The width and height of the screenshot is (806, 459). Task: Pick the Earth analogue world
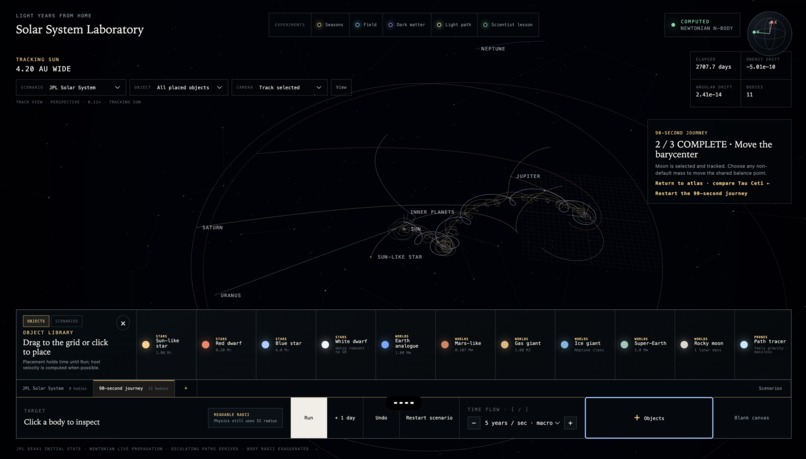pyautogui.click(x=406, y=344)
